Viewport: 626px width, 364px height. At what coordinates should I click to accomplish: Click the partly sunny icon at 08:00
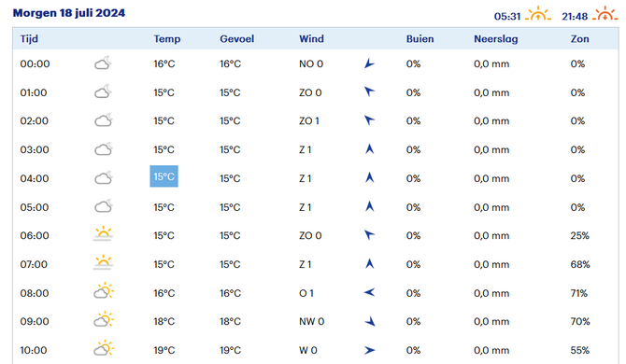click(104, 291)
